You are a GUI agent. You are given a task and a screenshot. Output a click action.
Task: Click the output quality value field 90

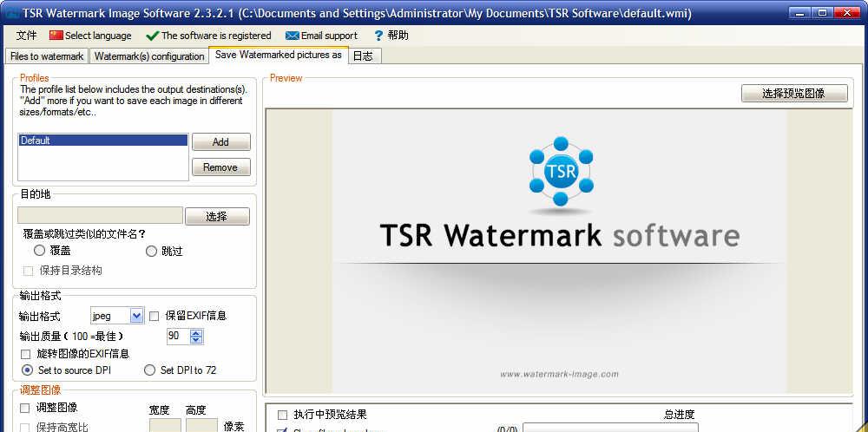click(178, 336)
